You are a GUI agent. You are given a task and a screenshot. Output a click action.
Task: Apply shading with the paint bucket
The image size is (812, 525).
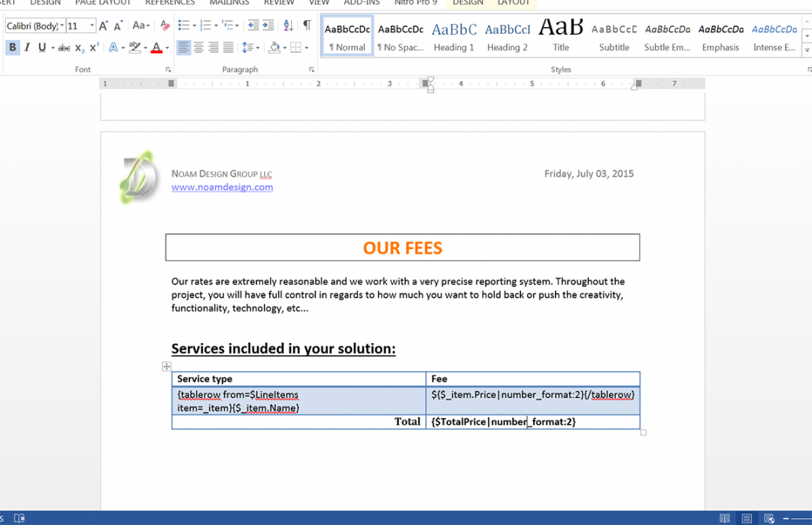pyautogui.click(x=274, y=47)
